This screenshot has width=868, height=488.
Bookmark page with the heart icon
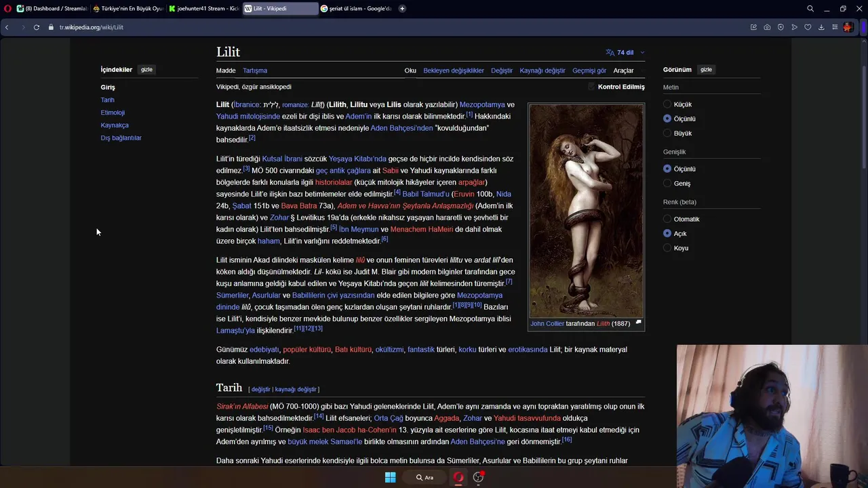pyautogui.click(x=808, y=27)
